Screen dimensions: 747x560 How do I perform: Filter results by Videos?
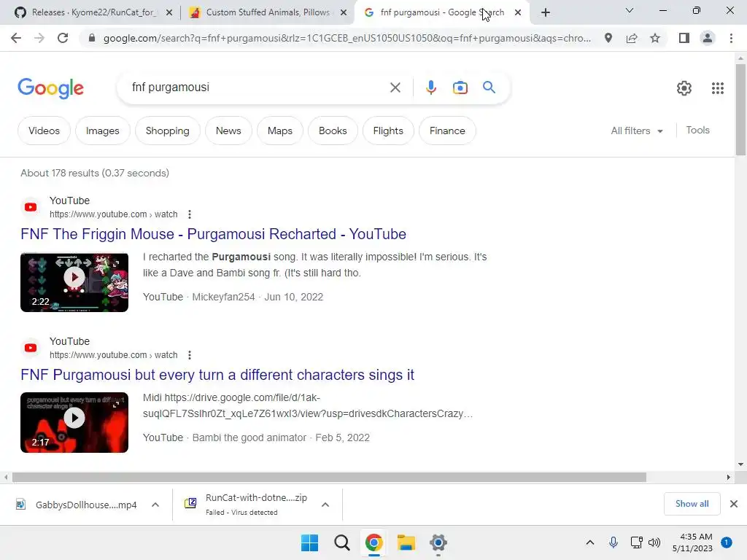coord(44,131)
